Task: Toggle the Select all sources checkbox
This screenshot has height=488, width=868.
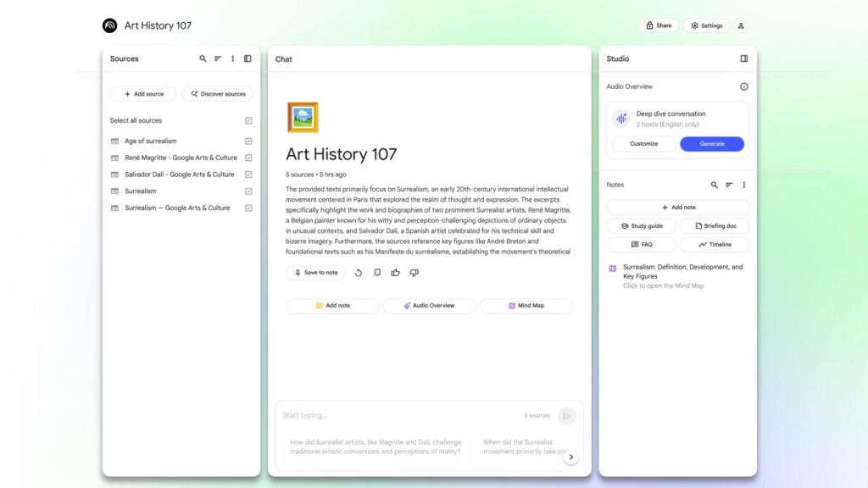Action: tap(248, 120)
